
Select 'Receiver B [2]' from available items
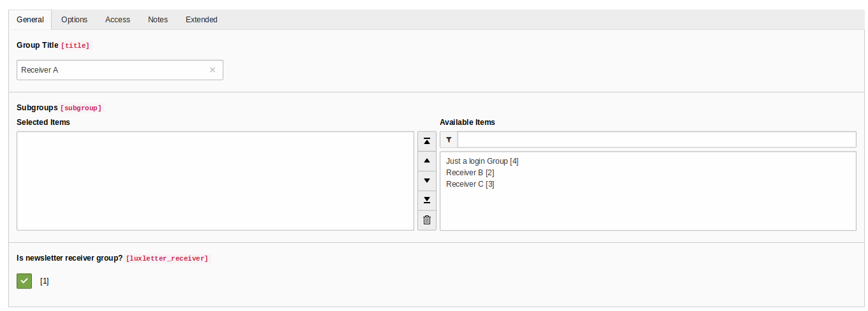point(470,173)
